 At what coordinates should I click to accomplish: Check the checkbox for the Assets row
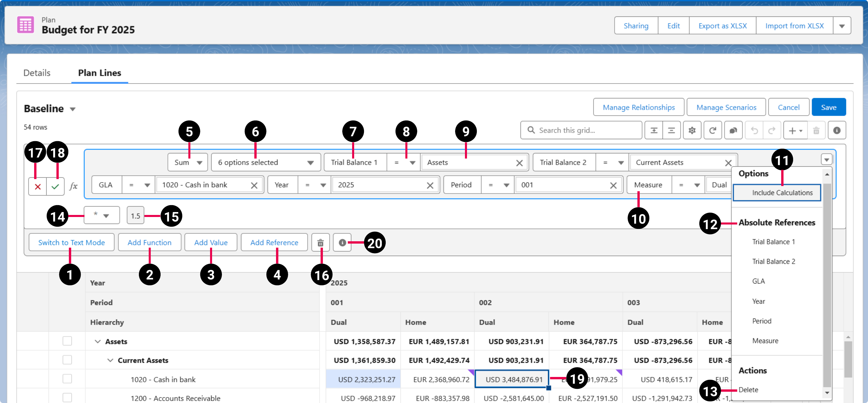click(x=67, y=341)
